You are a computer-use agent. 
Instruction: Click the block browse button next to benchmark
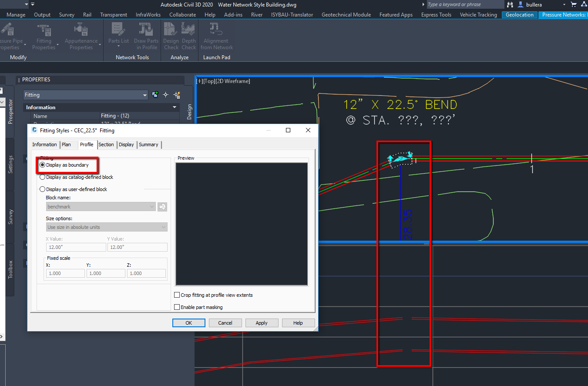[x=162, y=207]
